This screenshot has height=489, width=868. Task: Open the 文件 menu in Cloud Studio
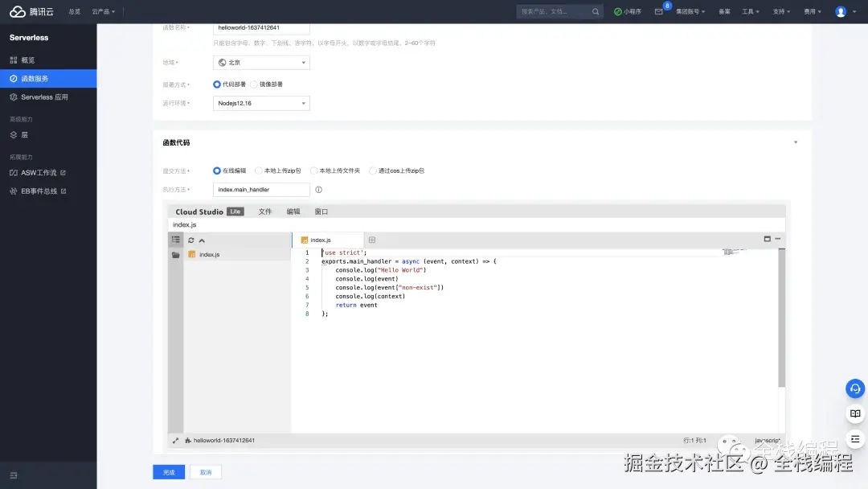click(265, 212)
